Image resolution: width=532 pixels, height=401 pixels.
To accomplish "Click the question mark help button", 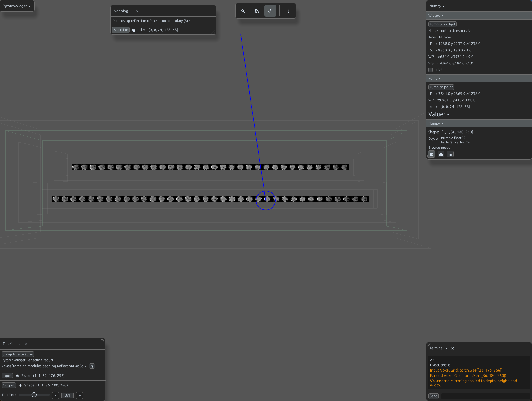I will (92, 366).
